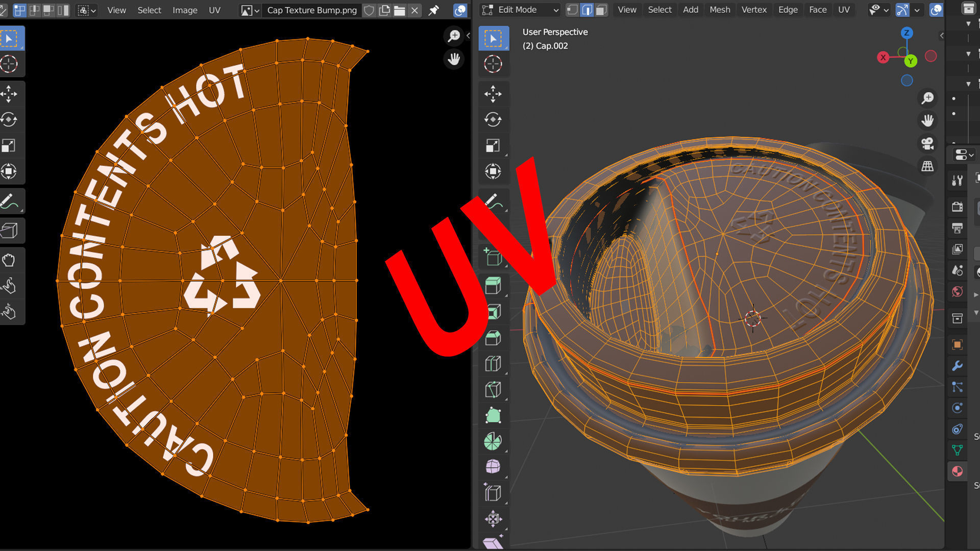Open UV sticky selection mode dropdown
The width and height of the screenshot is (980, 551).
[86, 10]
